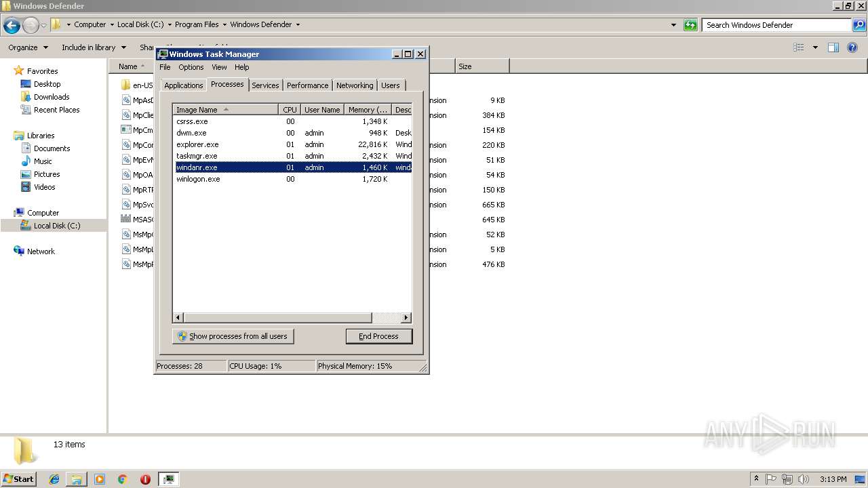Click the volume speaker tray icon
This screenshot has width=868, height=488.
coord(804,479)
